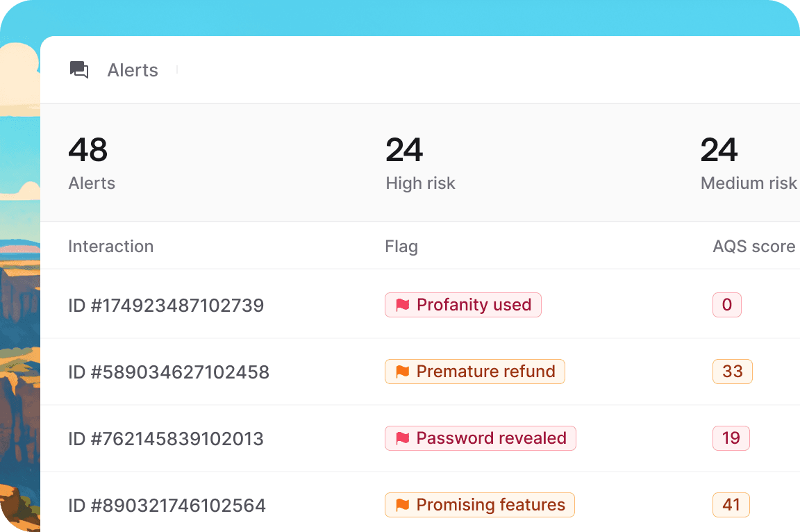
Task: Open the Alerts header title
Action: click(133, 70)
